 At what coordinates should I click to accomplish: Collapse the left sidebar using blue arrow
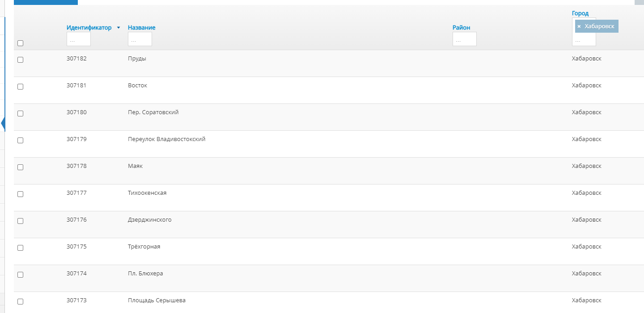point(3,124)
